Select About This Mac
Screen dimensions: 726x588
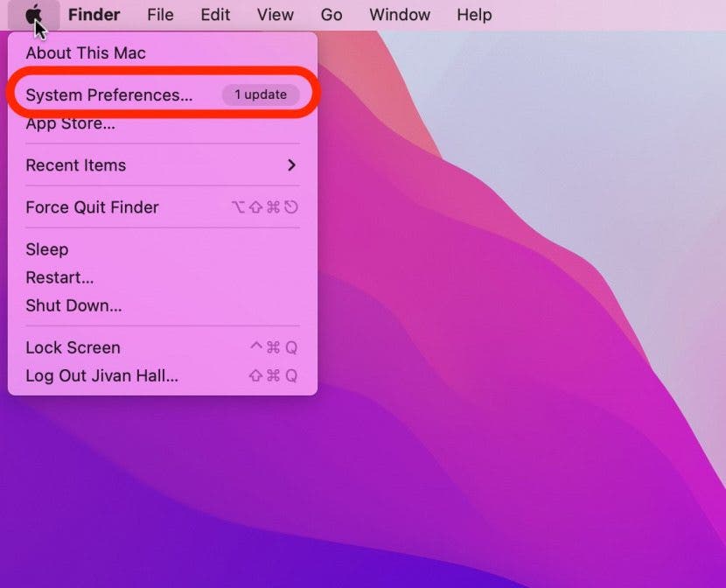click(x=86, y=53)
